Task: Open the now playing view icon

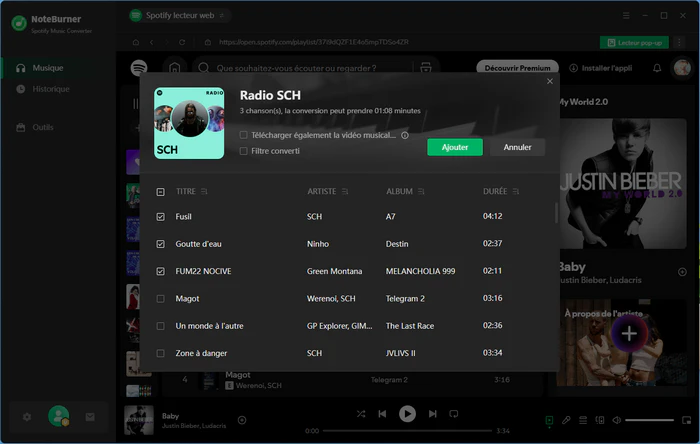Action: tap(550, 420)
